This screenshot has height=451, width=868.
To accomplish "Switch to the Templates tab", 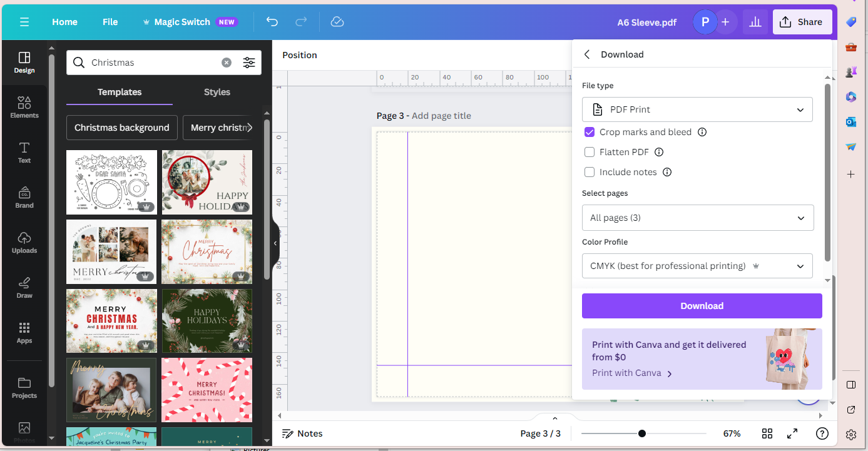I will [120, 92].
